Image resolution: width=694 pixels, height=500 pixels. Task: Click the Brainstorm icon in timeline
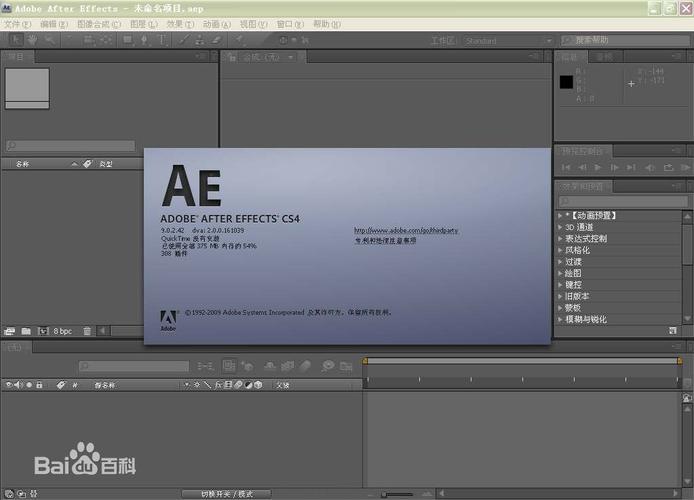328,366
